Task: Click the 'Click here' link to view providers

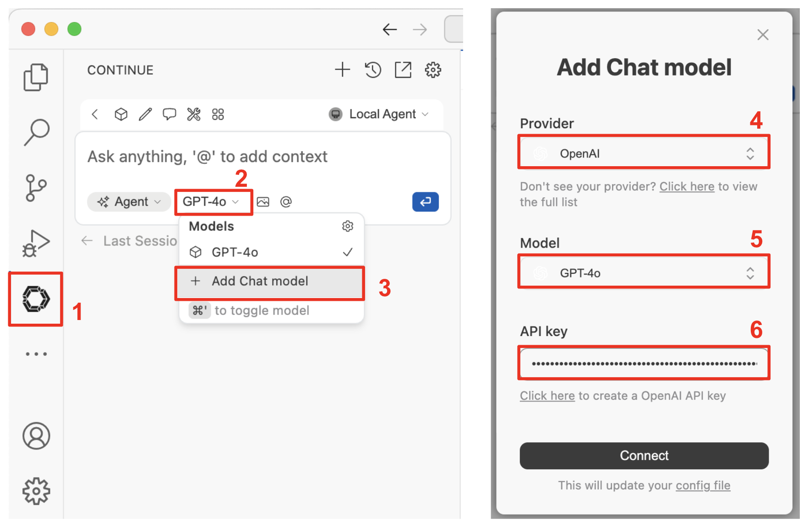Action: click(x=687, y=186)
